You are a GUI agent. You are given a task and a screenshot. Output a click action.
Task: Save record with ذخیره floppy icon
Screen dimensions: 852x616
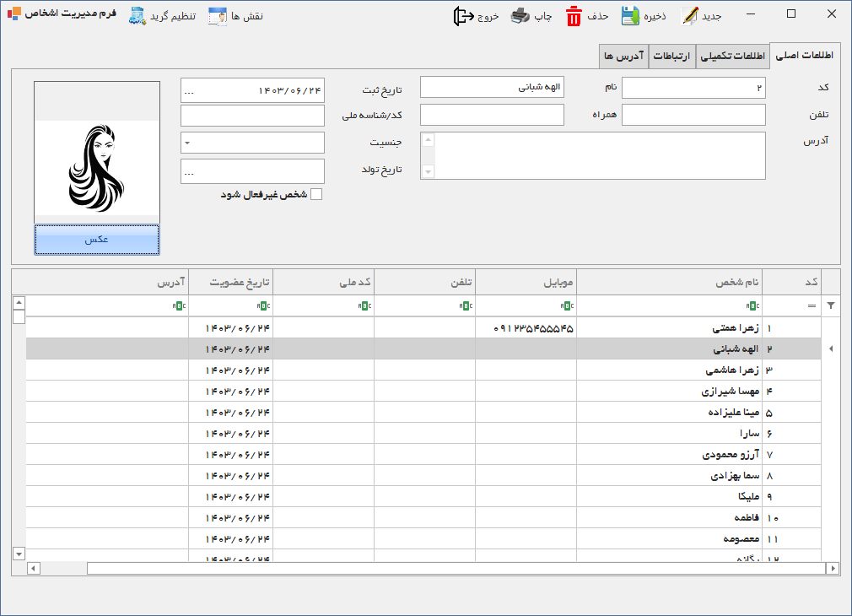coord(630,16)
